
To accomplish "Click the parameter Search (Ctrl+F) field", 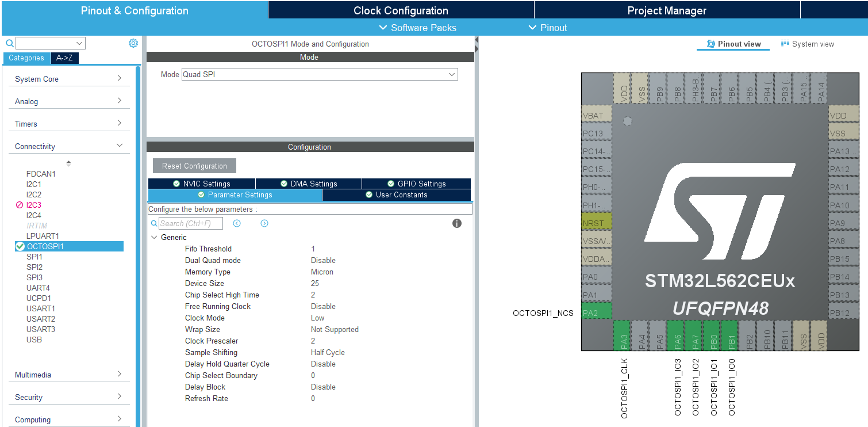I will [191, 223].
